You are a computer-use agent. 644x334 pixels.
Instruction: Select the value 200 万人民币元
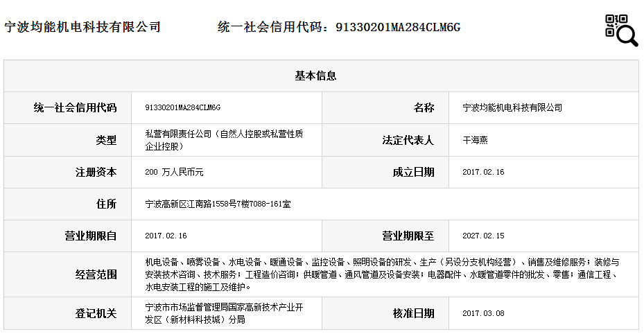(174, 173)
